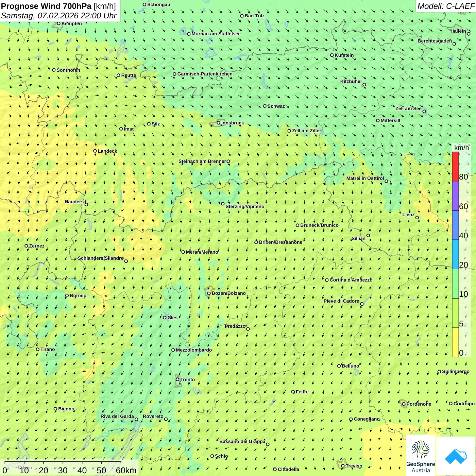Image resolution: width=476 pixels, height=476 pixels.
Task: Click the Schlanders/Silandro label
Action: pyautogui.click(x=101, y=258)
